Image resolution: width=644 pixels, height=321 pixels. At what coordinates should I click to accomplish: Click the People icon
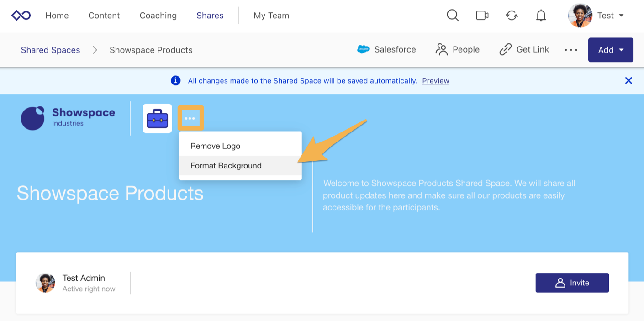(x=442, y=50)
